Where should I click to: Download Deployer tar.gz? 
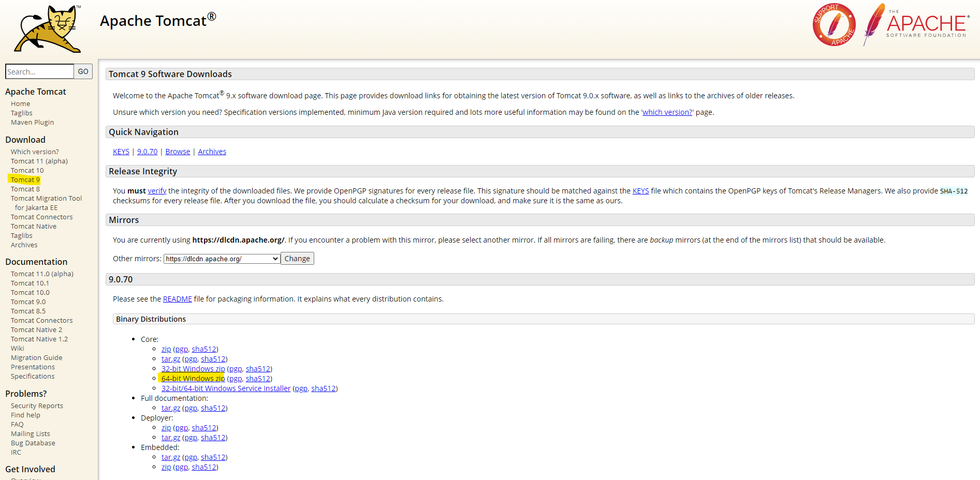(171, 438)
